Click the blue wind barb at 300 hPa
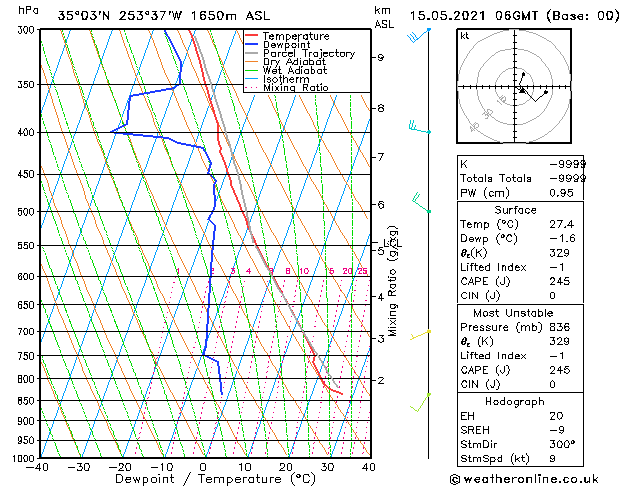This screenshot has height=486, width=629. 418,35
